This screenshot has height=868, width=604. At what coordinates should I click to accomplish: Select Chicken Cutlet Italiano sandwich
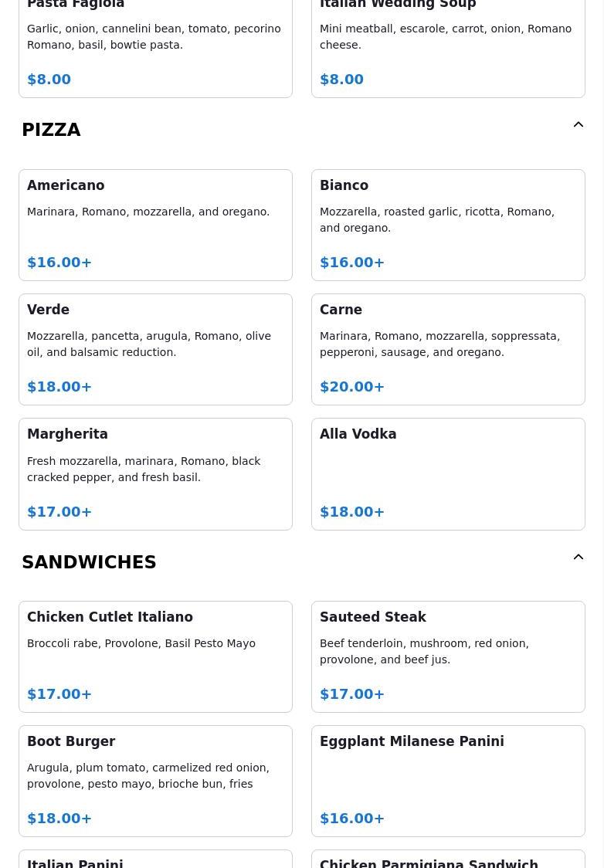click(155, 656)
